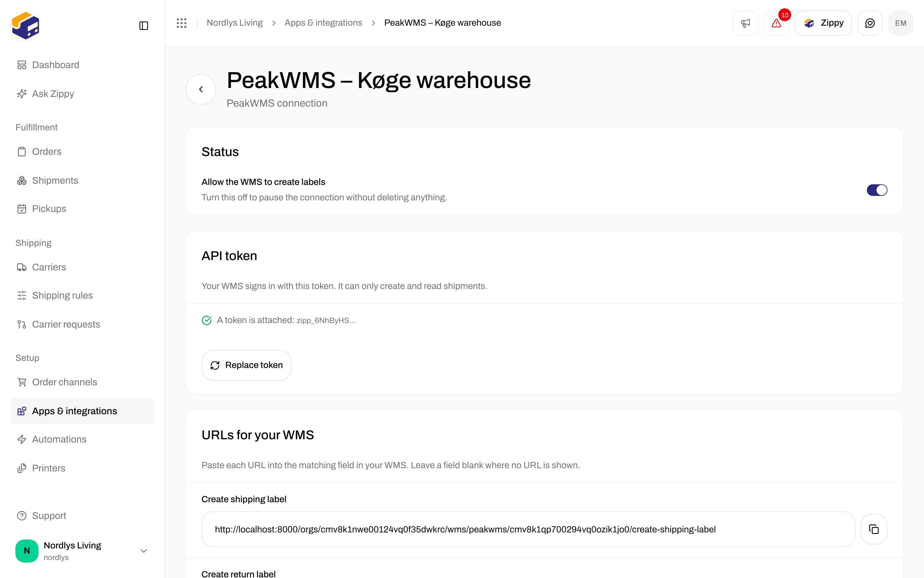Screen dimensions: 924x578
Task: Open Order channels
Action: pos(82,382)
